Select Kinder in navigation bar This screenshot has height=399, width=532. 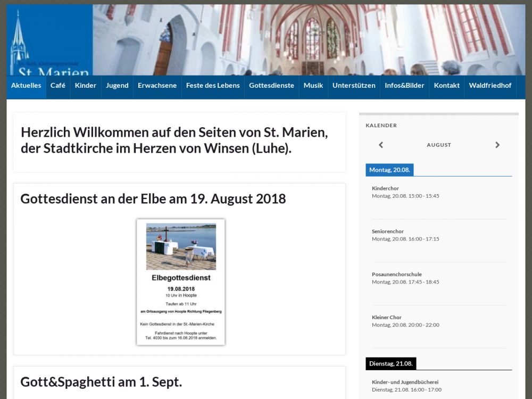[86, 86]
